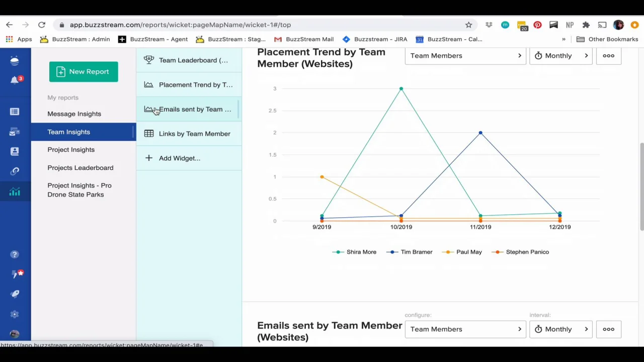Image resolution: width=644 pixels, height=362 pixels.
Task: Open the Pinterest extension icon
Action: coord(537,25)
